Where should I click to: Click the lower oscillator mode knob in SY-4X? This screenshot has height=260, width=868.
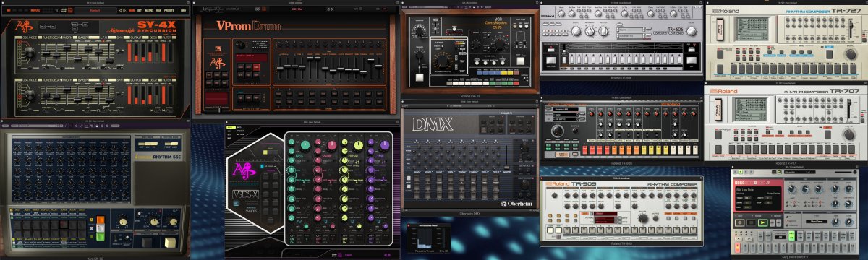point(30,94)
